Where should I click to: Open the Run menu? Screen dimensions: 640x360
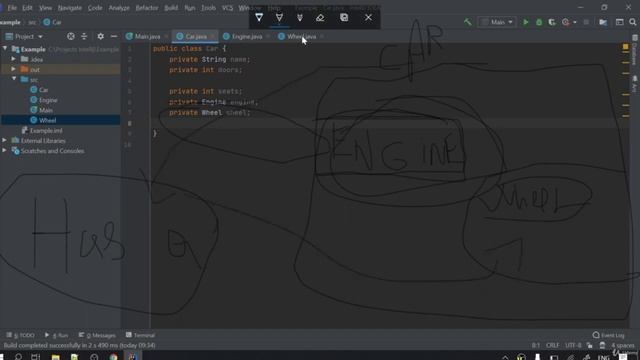click(189, 8)
